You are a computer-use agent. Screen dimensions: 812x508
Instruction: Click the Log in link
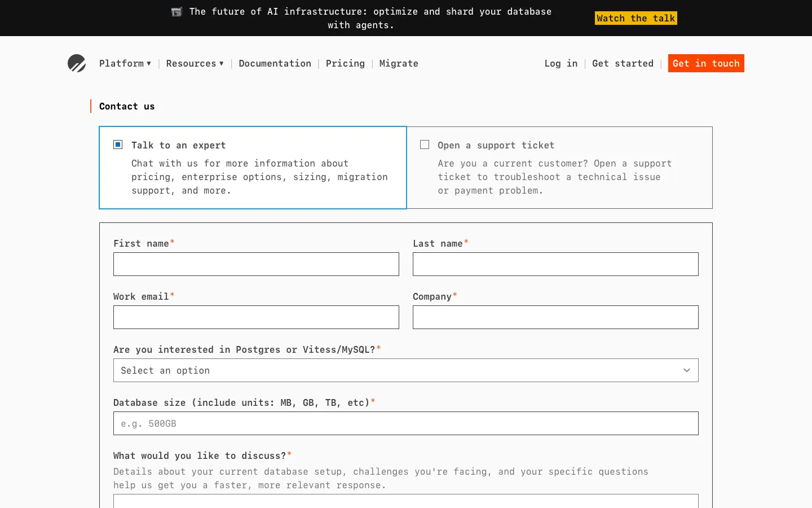tap(561, 63)
